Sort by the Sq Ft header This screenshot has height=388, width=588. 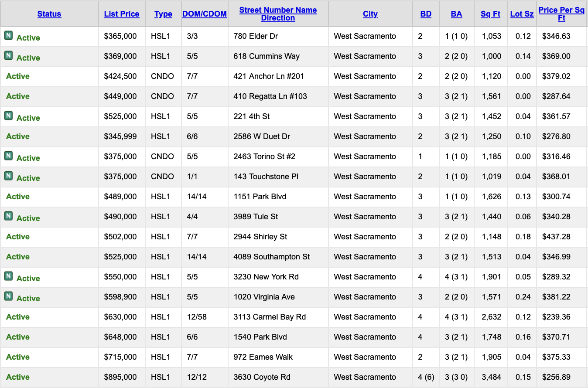490,14
